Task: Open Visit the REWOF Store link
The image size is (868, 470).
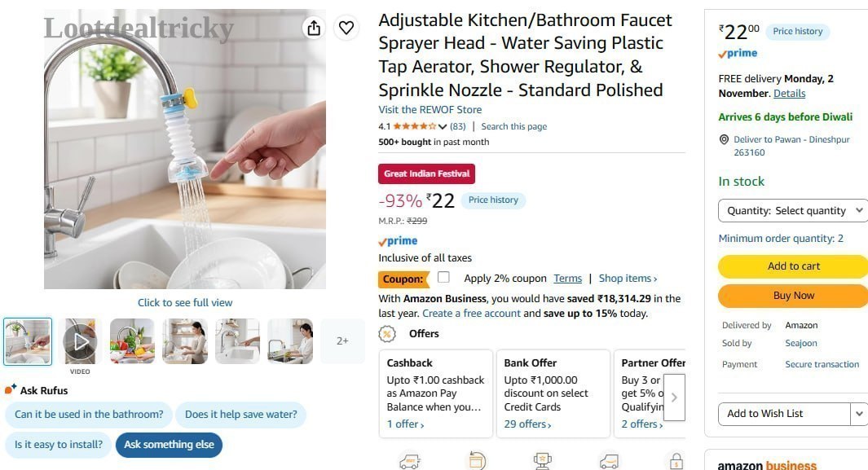Action: [430, 109]
